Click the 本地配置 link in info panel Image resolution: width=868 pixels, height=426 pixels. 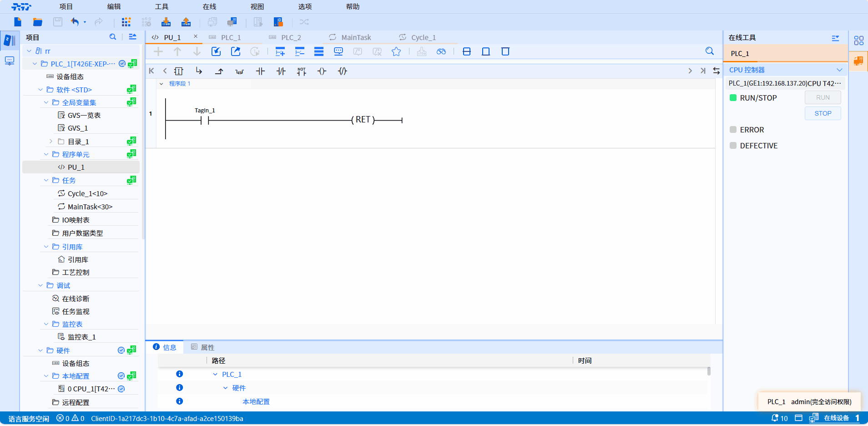256,401
